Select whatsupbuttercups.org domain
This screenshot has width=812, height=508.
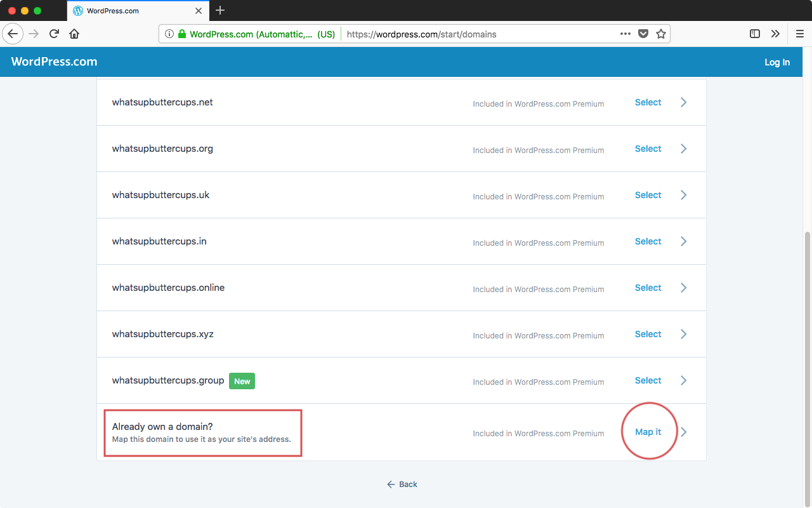pyautogui.click(x=648, y=149)
